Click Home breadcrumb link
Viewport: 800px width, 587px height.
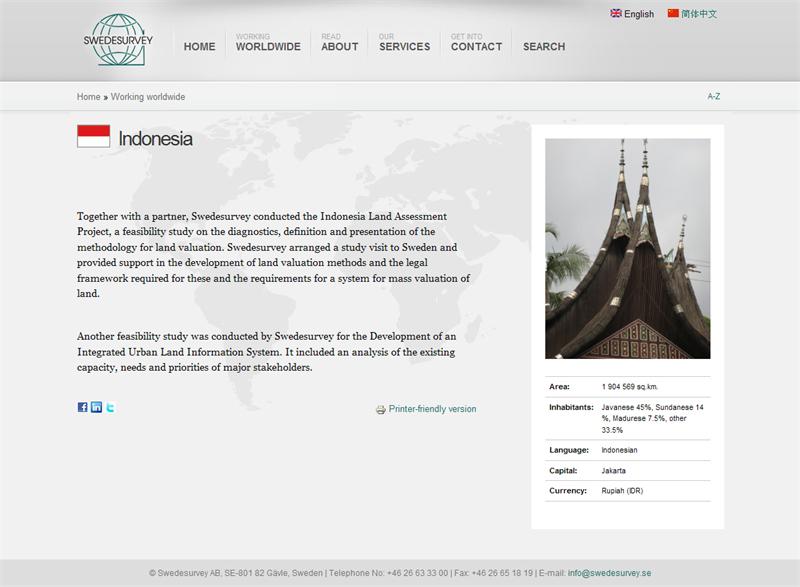[x=88, y=97]
